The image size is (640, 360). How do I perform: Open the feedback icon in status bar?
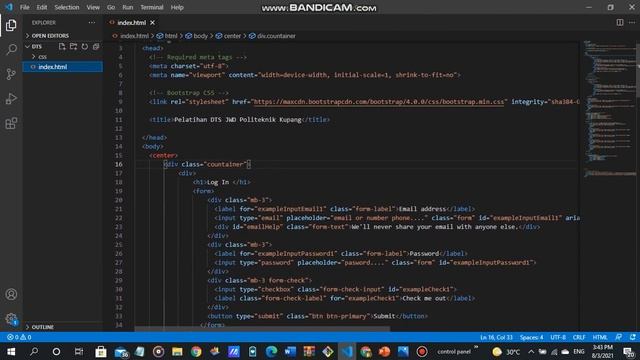[x=619, y=337]
